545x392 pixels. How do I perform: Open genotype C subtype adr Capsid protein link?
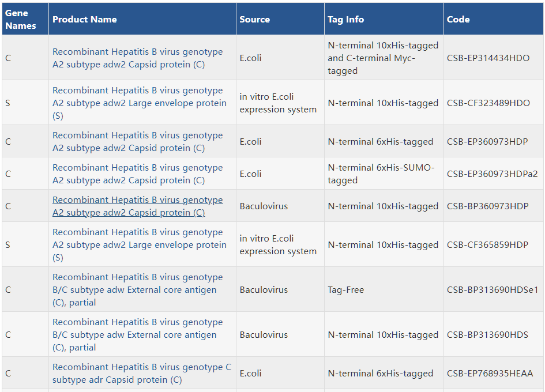[x=141, y=373]
